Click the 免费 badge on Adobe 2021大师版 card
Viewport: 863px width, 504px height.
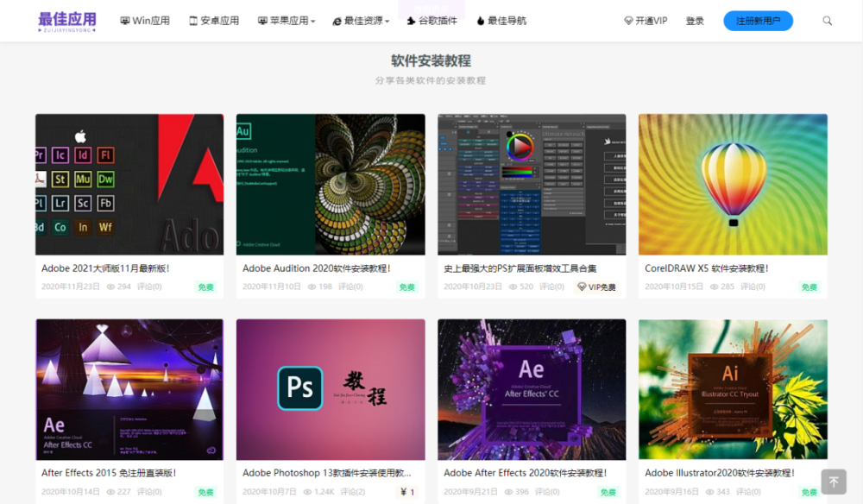coord(206,287)
